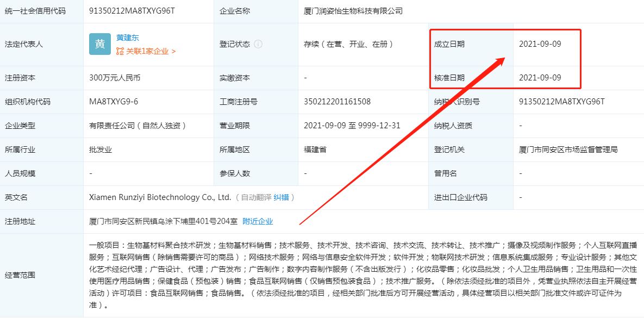644x318 pixels.
Task: Click the 所属地区 label
Action: (235, 149)
